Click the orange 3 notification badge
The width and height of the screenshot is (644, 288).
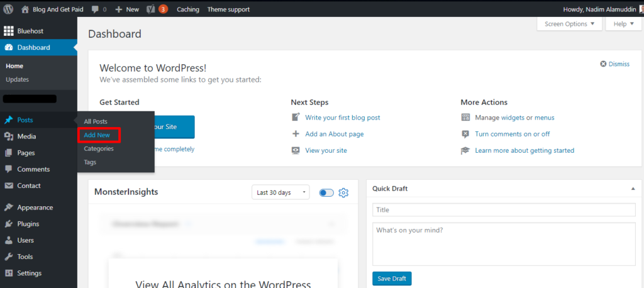(163, 9)
